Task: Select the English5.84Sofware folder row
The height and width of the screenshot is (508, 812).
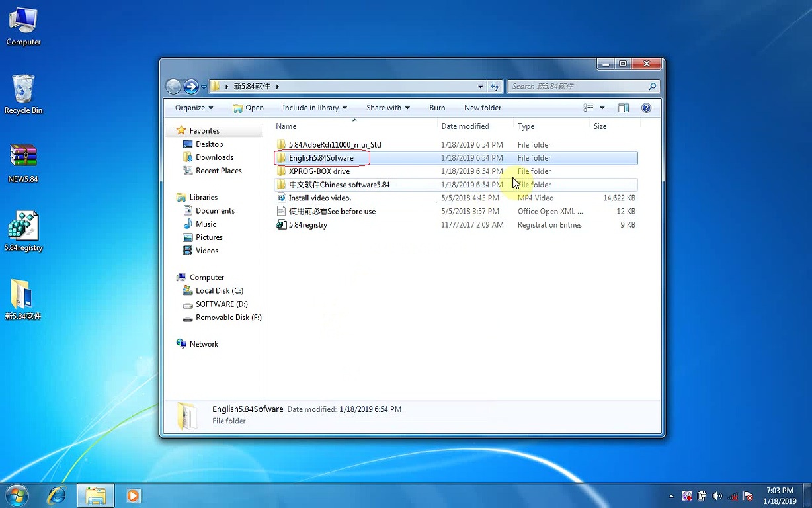Action: 456,158
